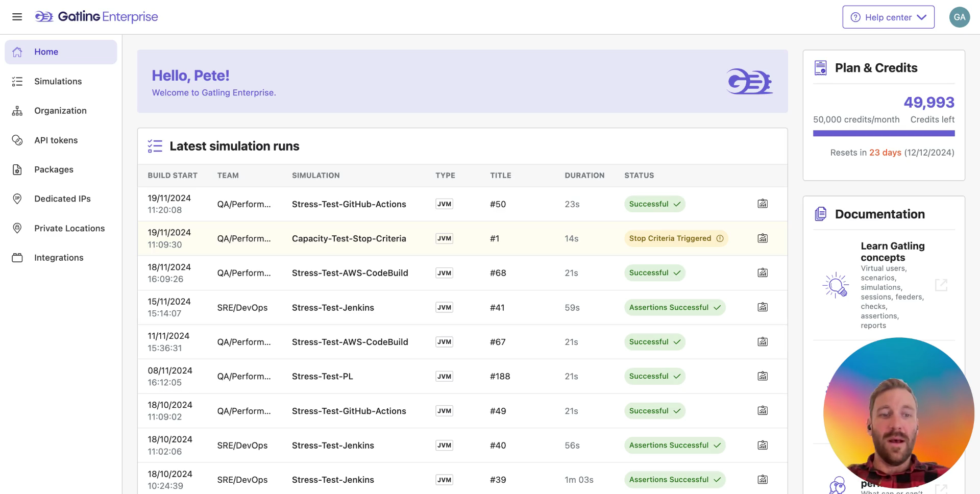Click the credits usage progress bar
The image size is (980, 494).
[x=884, y=133]
